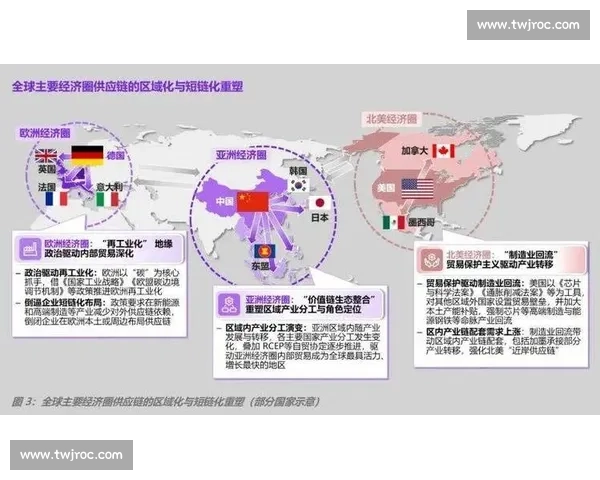Select the Japanese flag
600x480 pixels.
pyautogui.click(x=320, y=203)
